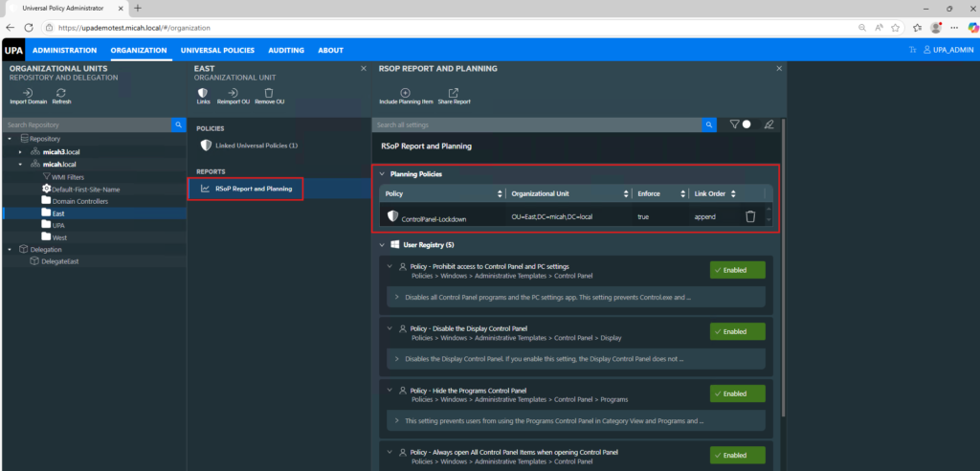The height and width of the screenshot is (471, 980).
Task: Click the Include Planning Item icon
Action: [x=405, y=92]
